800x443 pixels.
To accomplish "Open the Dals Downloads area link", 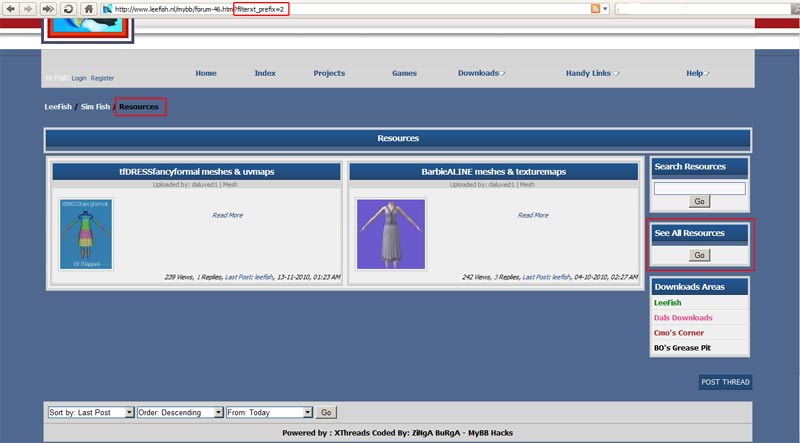I will pyautogui.click(x=683, y=318).
